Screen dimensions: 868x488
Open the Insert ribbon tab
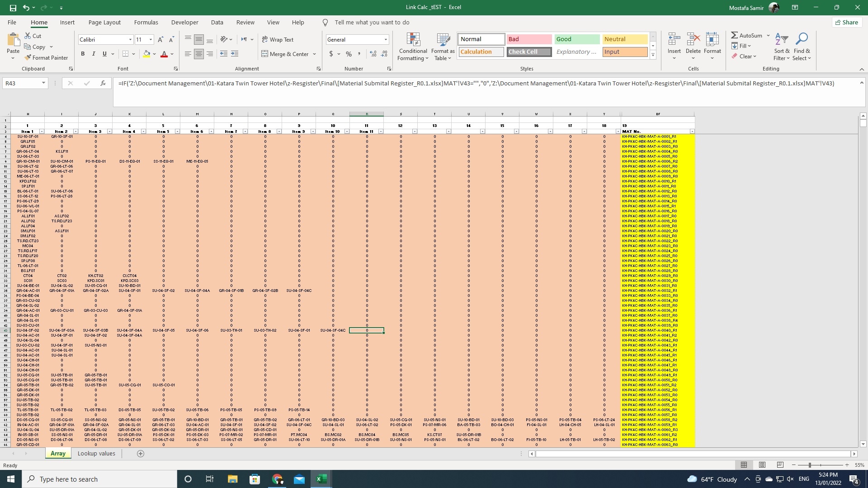[x=67, y=22]
